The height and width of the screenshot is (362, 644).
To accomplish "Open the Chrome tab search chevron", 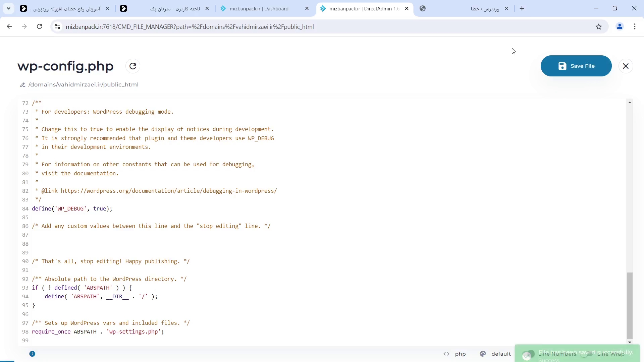I will tap(8, 8).
